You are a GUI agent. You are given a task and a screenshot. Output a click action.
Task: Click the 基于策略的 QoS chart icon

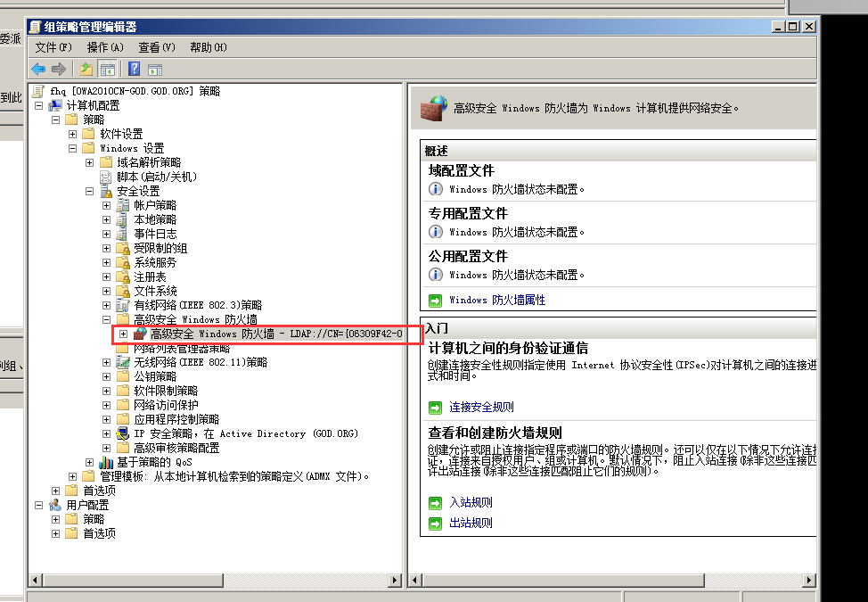(x=106, y=462)
